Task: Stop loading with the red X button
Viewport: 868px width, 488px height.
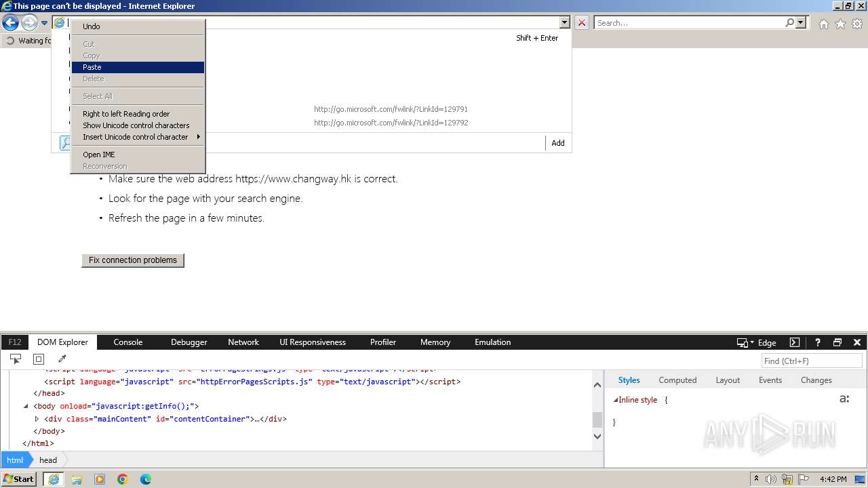Action: click(x=582, y=22)
